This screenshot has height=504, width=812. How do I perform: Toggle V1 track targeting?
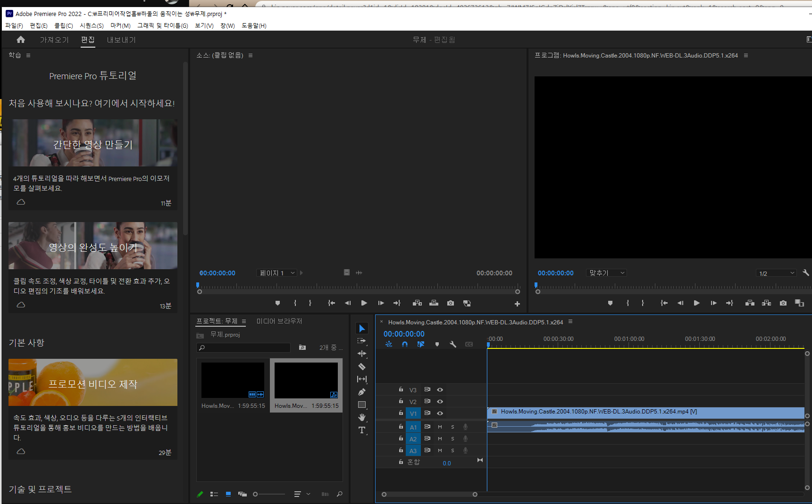click(x=413, y=413)
